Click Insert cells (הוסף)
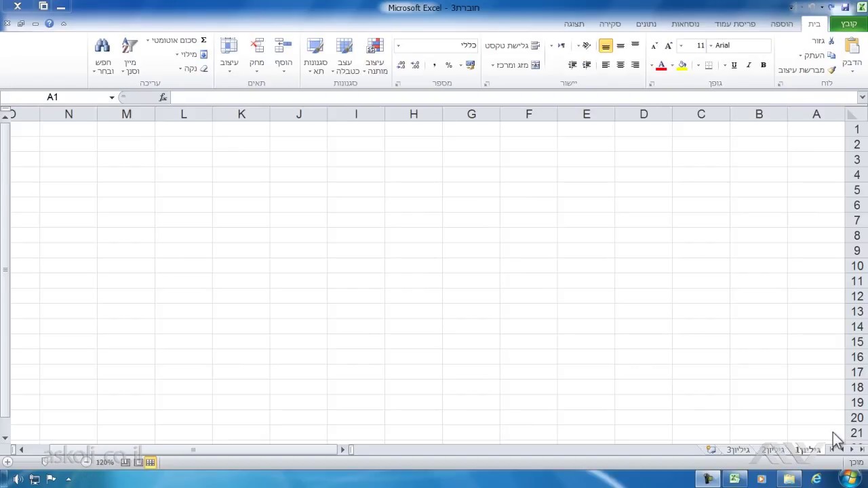Image resolution: width=868 pixels, height=488 pixels. point(283,56)
